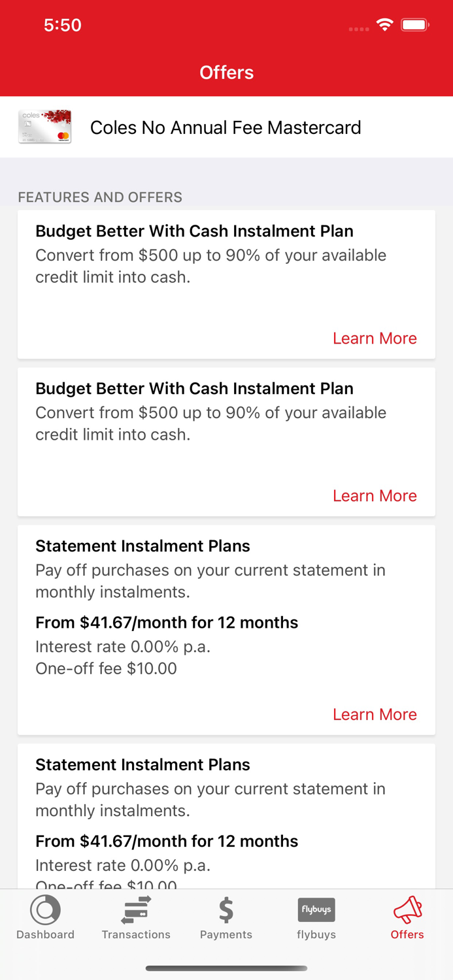Viewport: 453px width, 980px height.
Task: Tap the battery indicator icon
Action: [414, 24]
